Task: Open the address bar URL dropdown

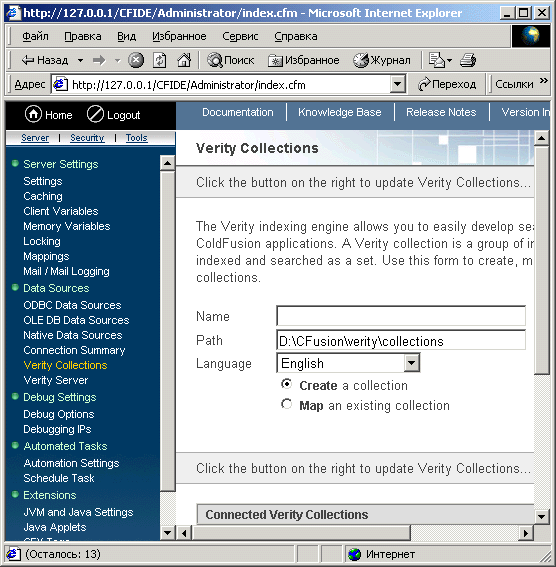Action: tap(398, 84)
